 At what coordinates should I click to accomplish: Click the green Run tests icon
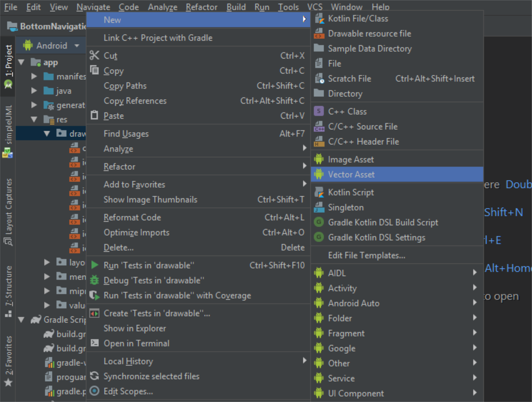pyautogui.click(x=94, y=265)
